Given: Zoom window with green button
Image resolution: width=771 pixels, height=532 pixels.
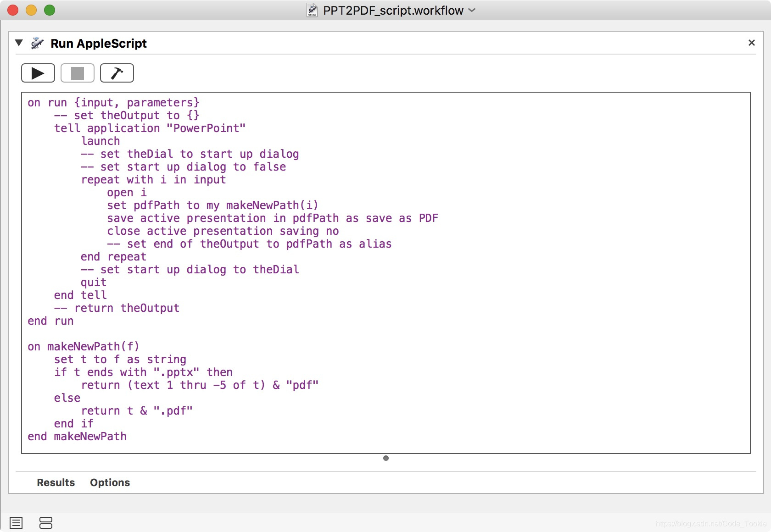Looking at the screenshot, I should click(x=50, y=10).
